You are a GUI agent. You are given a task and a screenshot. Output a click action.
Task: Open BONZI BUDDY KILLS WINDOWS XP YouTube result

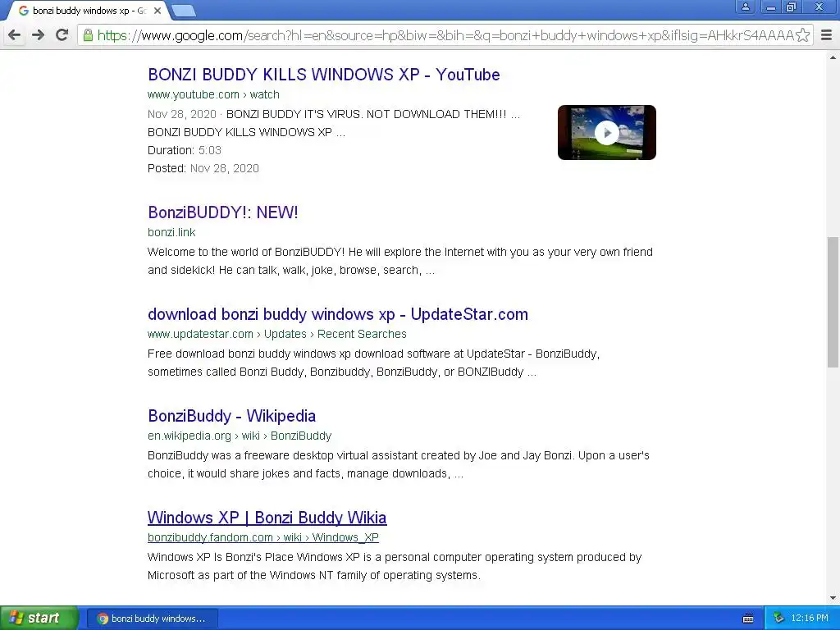(x=323, y=75)
